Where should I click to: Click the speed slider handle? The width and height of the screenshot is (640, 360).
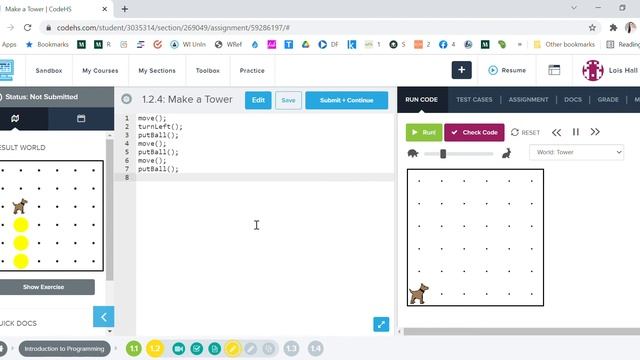tap(443, 153)
